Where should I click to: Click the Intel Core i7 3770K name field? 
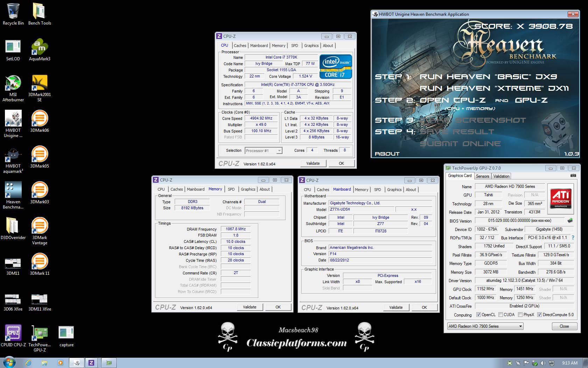pos(281,57)
